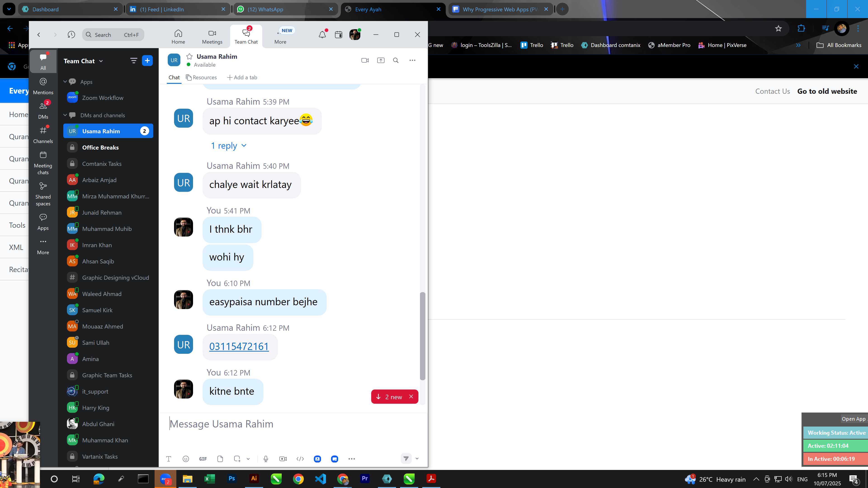Star the Usama Rahim conversation

coord(189,56)
